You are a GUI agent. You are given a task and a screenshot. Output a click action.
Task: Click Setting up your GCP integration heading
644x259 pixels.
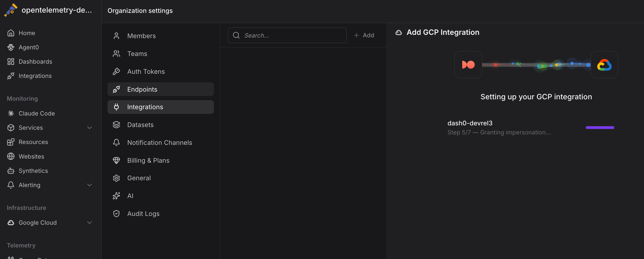536,97
